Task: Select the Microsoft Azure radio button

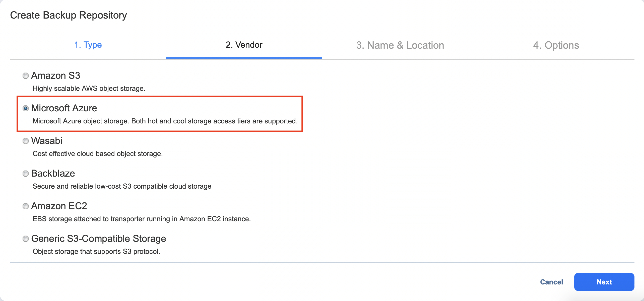Action: pos(25,108)
